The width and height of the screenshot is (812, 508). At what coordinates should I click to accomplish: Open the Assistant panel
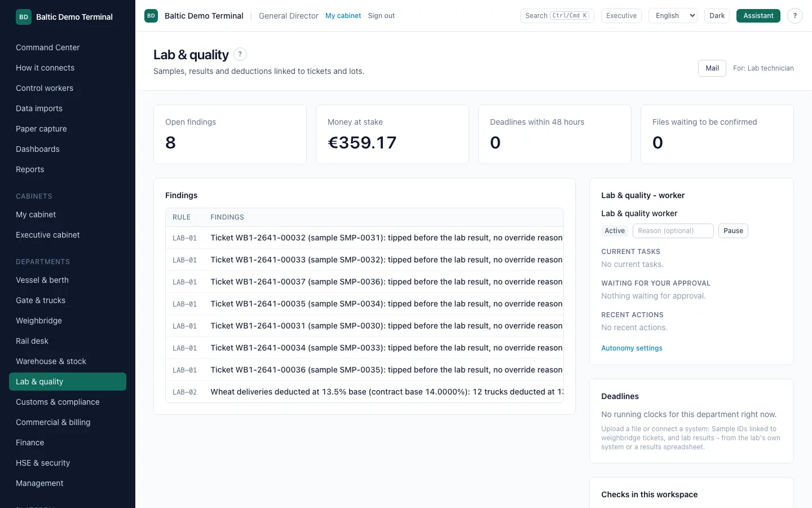[758, 16]
